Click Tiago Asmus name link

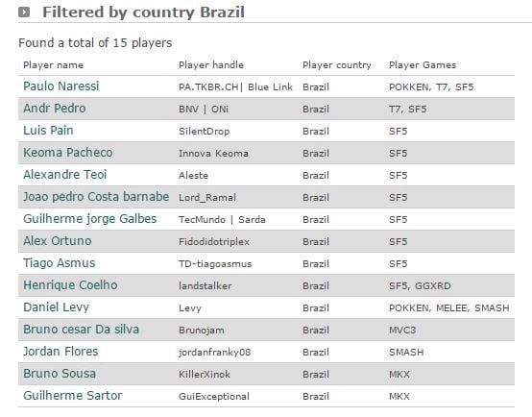[x=59, y=263]
